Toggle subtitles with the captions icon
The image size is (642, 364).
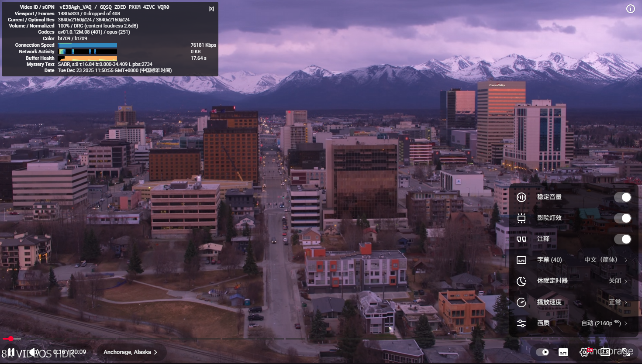(x=563, y=352)
